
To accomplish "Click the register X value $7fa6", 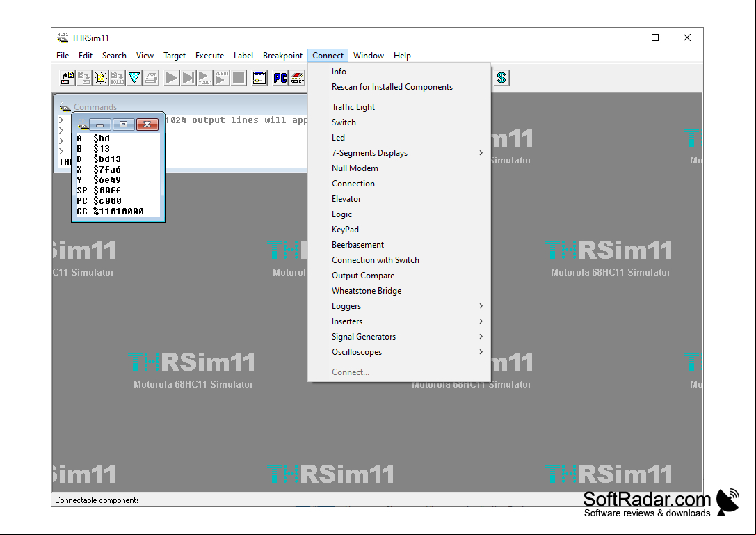I will 107,170.
